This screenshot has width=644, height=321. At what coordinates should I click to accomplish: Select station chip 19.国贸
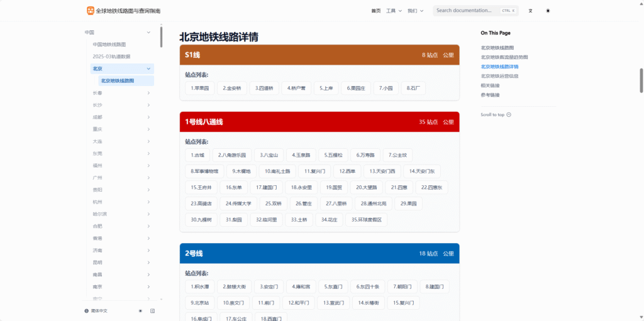334,188
